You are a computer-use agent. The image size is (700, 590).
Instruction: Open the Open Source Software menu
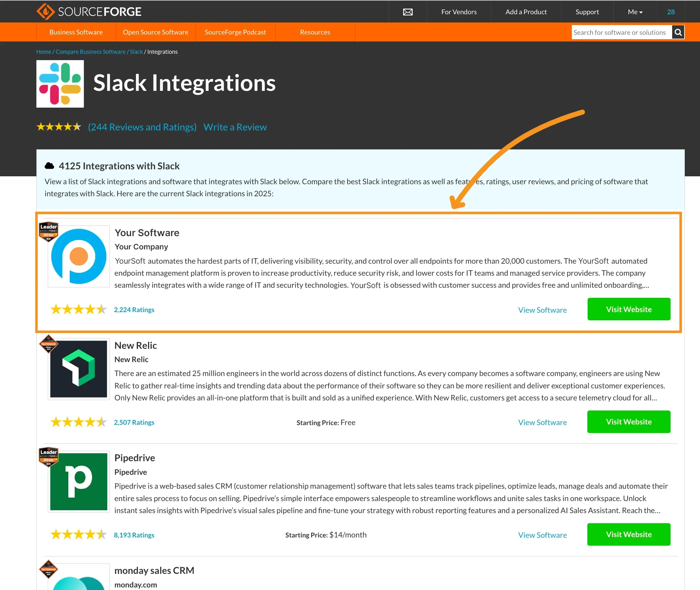(155, 32)
